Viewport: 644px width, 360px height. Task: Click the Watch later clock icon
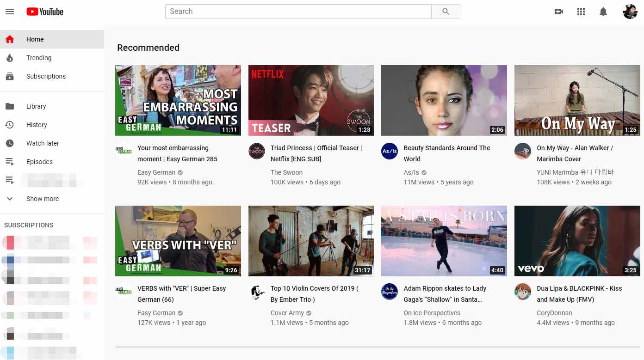pyautogui.click(x=10, y=143)
